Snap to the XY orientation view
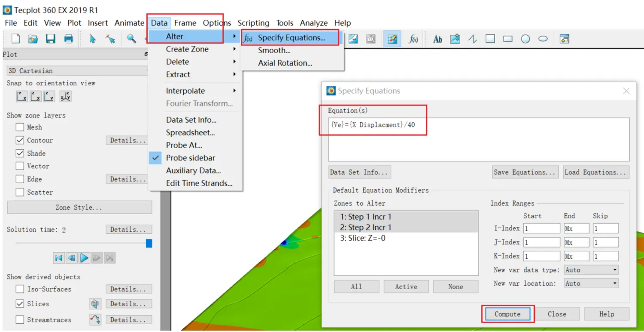This screenshot has height=332, width=644. tap(22, 97)
